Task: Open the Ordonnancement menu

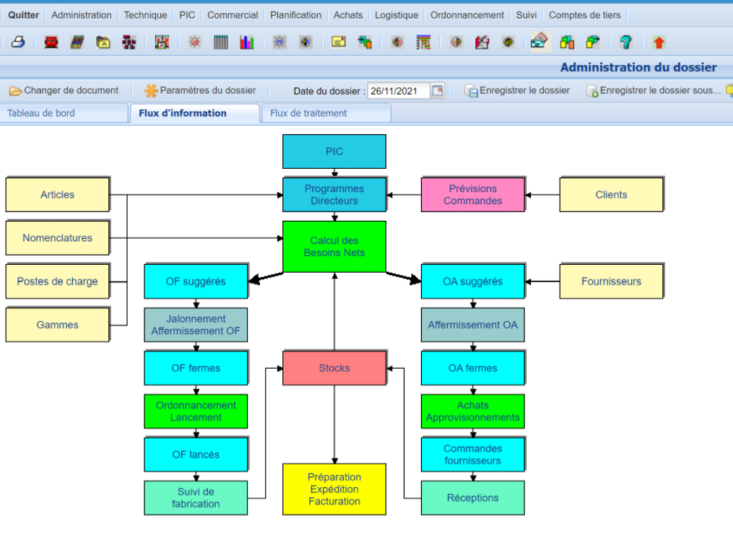Action: 467,15
